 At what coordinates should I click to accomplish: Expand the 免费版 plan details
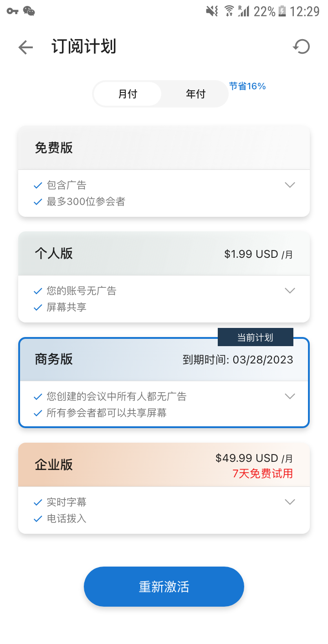[290, 185]
